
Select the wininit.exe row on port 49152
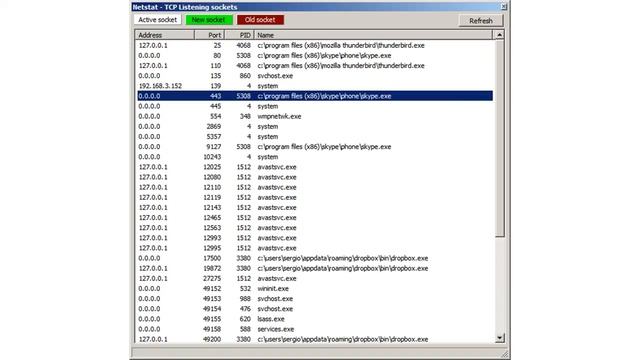[x=315, y=289]
